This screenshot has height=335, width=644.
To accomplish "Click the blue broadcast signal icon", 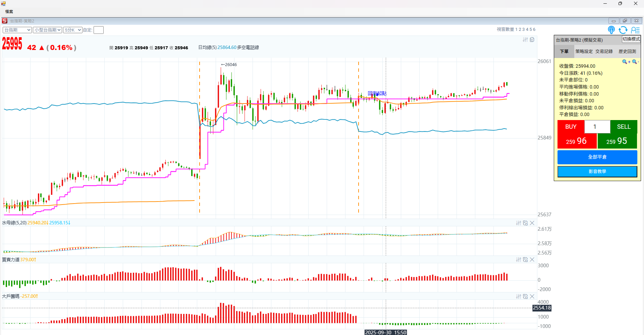I will tap(611, 30).
